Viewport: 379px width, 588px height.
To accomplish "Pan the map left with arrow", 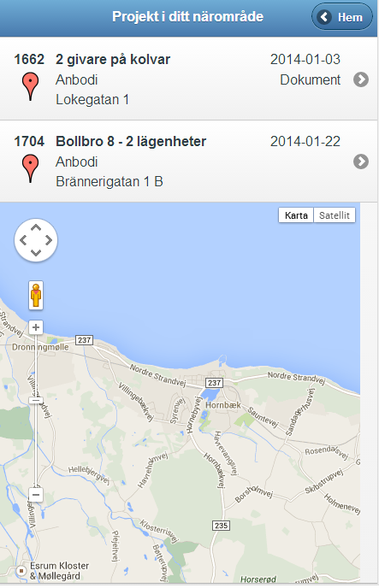I will [x=23, y=240].
